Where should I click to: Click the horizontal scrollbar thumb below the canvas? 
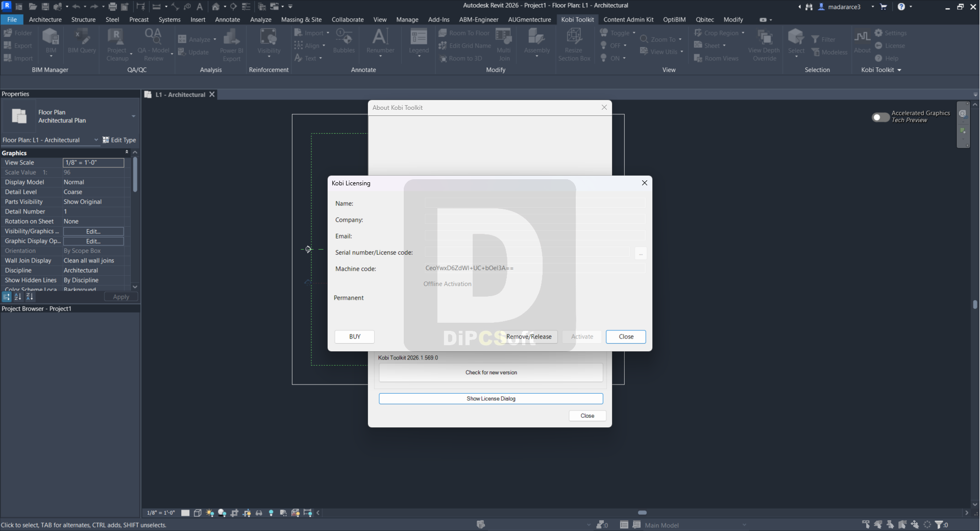click(x=643, y=513)
